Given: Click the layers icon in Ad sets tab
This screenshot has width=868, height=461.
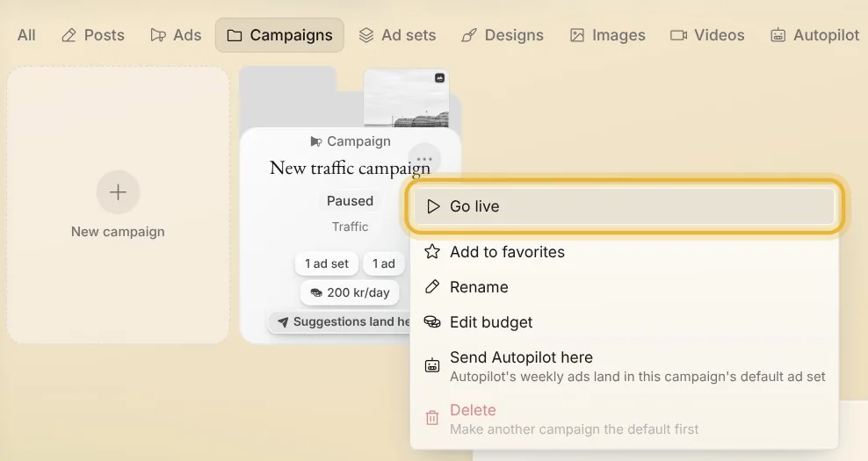Looking at the screenshot, I should click(365, 35).
